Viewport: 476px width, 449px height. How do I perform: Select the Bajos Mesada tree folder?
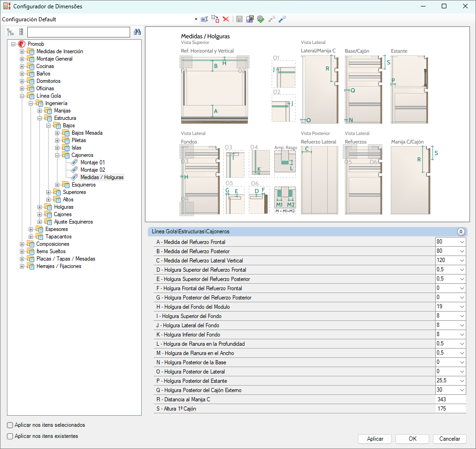pyautogui.click(x=87, y=133)
